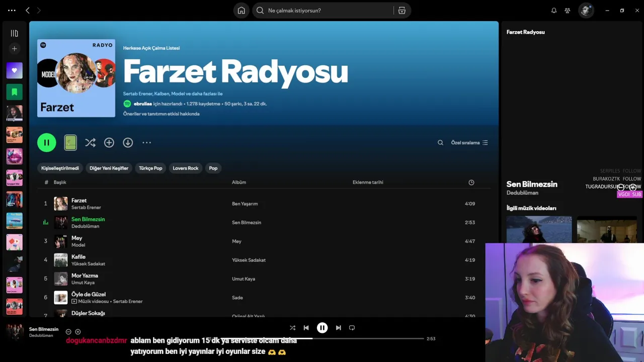Open the green bookmark Episodes item

coord(14,92)
